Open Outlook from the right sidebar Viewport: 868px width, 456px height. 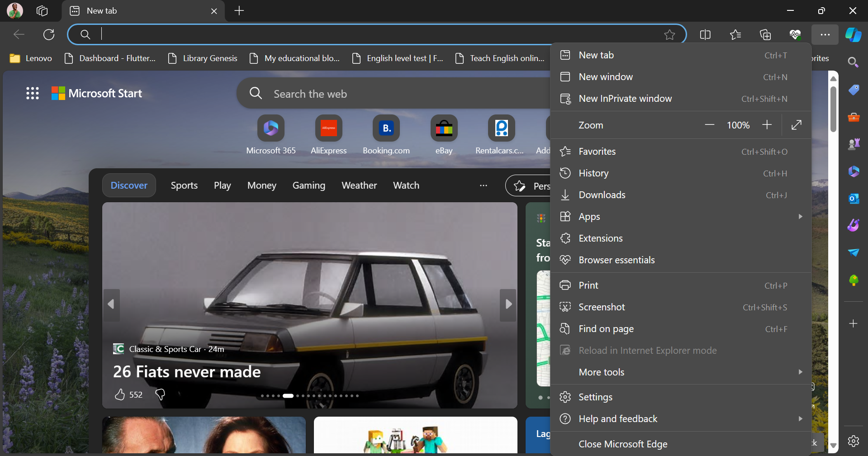[854, 198]
